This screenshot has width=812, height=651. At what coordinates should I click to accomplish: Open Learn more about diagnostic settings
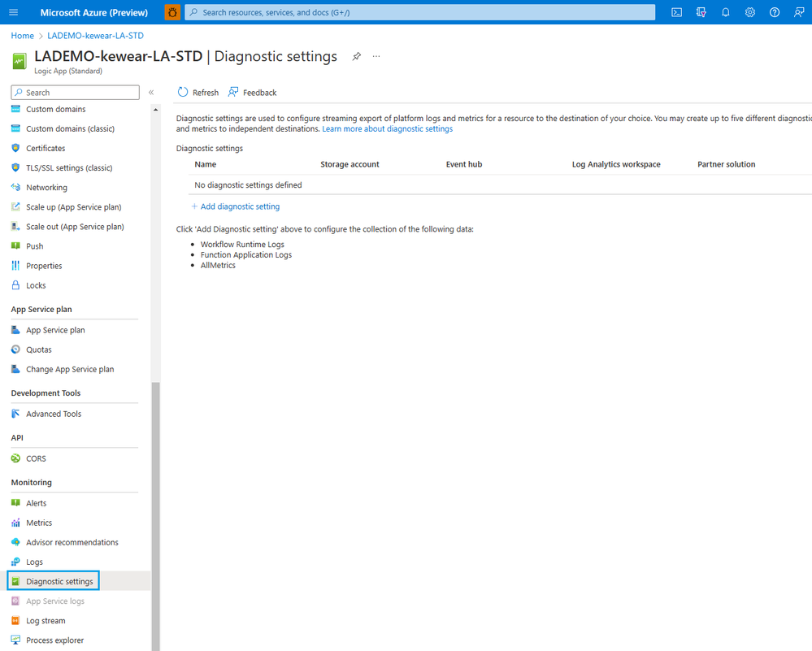coord(388,129)
